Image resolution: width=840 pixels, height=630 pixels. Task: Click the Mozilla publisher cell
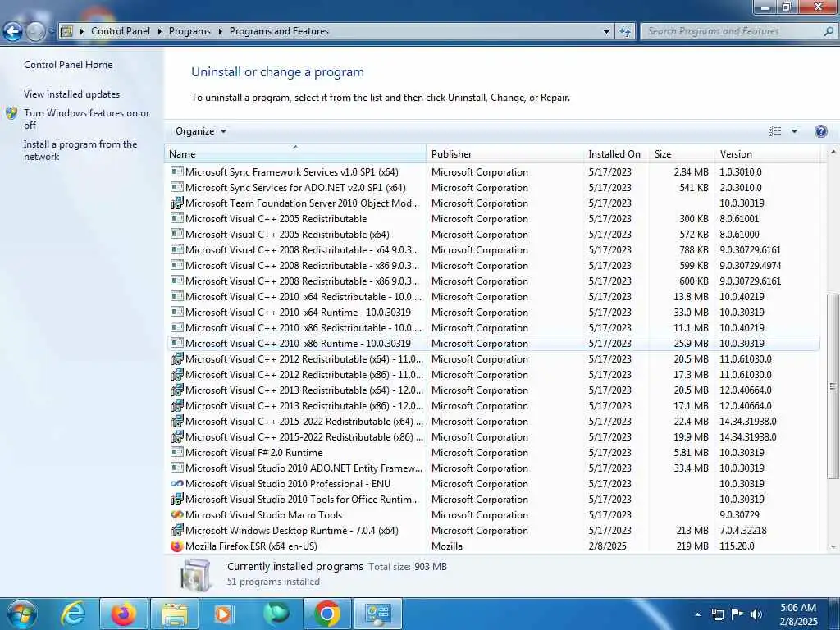pos(447,546)
